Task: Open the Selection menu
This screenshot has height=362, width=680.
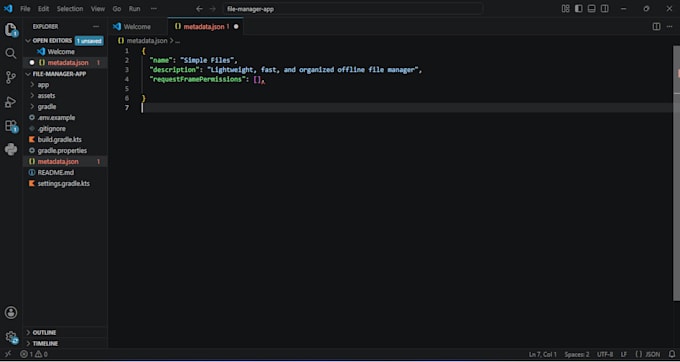Action: 70,9
